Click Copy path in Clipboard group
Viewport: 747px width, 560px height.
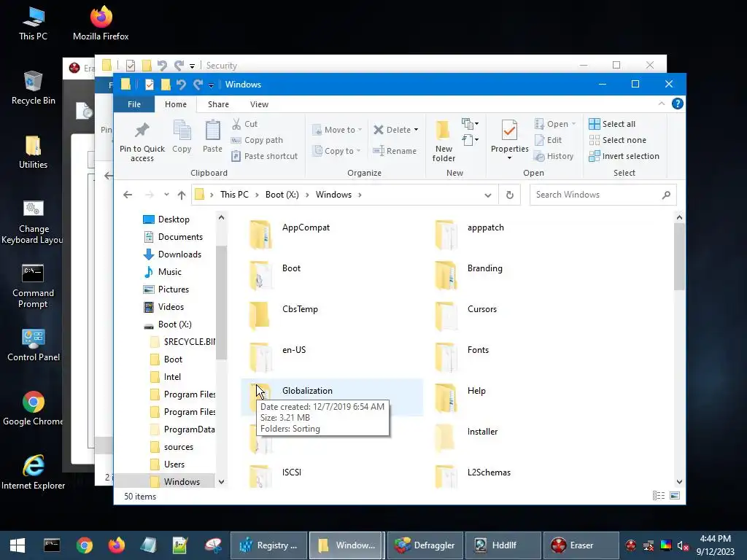click(x=258, y=140)
